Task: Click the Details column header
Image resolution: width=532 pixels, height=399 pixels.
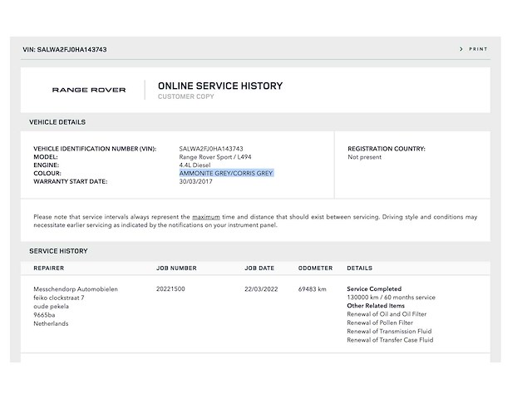Action: coord(359,268)
